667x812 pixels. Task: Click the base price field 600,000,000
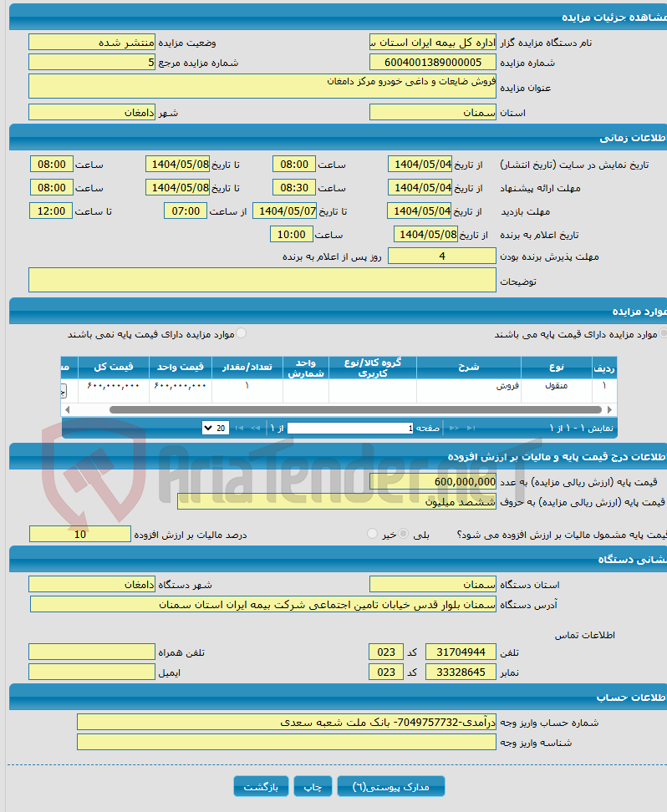[x=433, y=482]
